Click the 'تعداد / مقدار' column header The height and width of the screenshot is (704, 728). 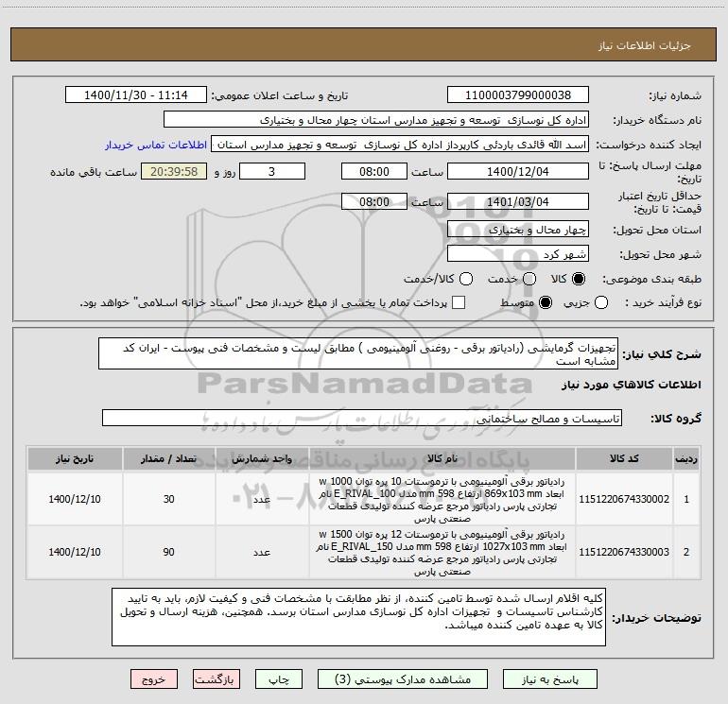click(x=169, y=458)
